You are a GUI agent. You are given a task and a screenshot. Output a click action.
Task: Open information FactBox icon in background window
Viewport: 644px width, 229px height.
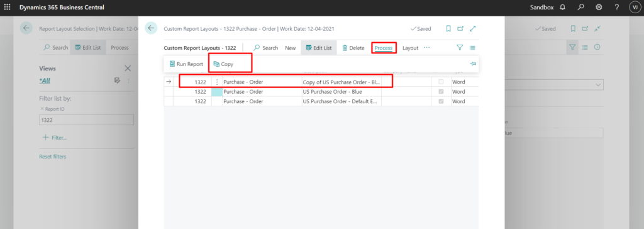click(x=597, y=48)
